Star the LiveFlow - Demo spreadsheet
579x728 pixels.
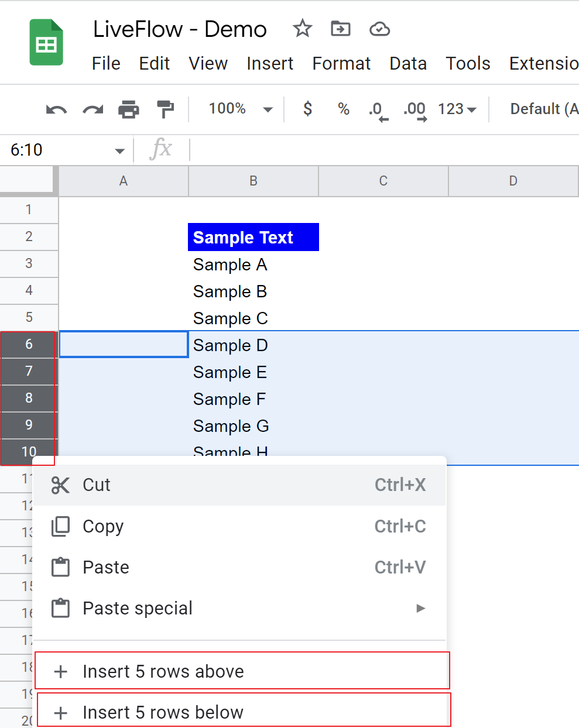302,28
